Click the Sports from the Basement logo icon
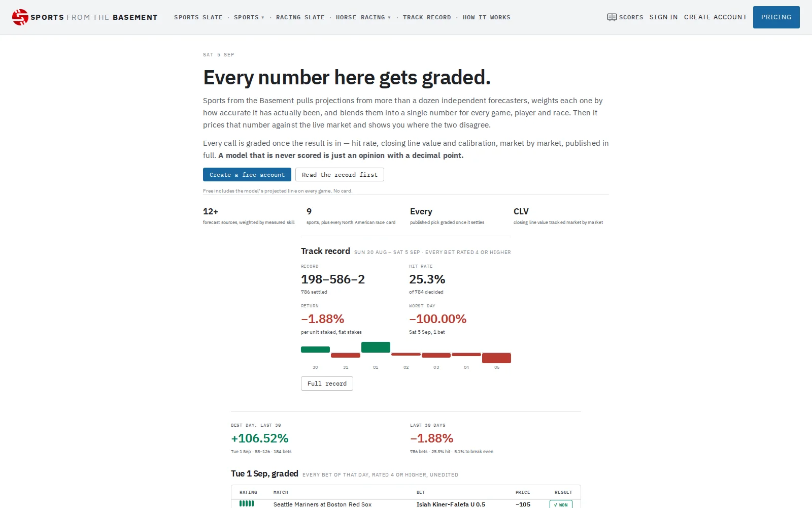The height and width of the screenshot is (508, 812). coord(20,17)
